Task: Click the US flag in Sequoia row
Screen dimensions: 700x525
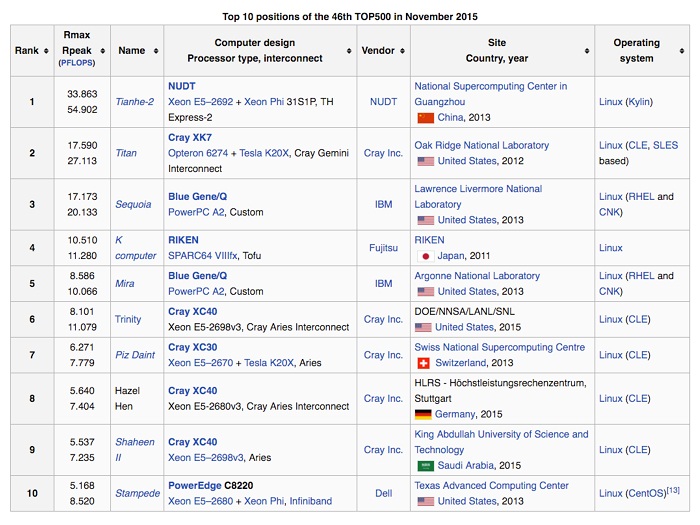Action: point(425,220)
